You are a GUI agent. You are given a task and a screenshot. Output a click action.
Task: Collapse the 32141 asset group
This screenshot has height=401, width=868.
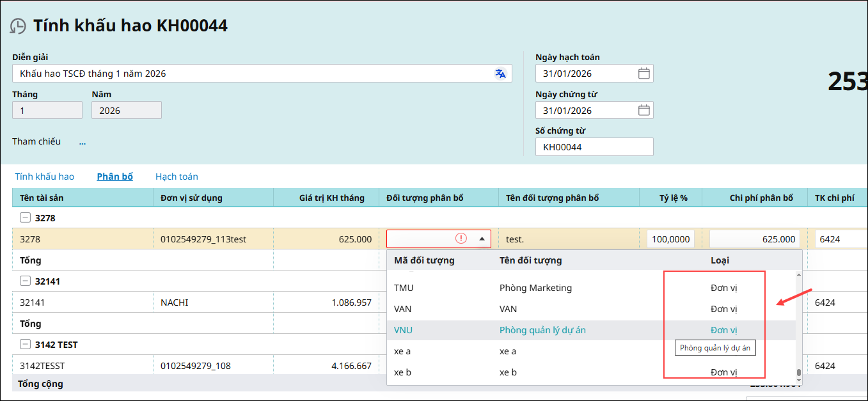tap(25, 281)
